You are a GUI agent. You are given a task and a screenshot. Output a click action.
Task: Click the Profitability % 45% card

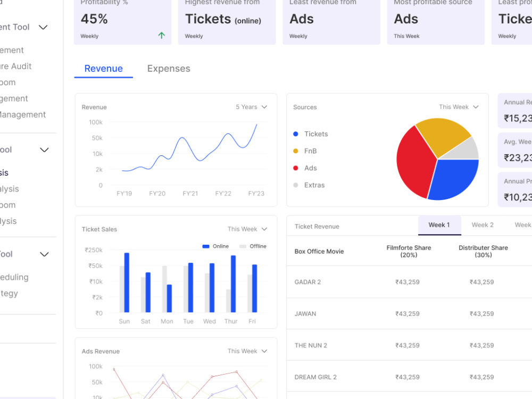pyautogui.click(x=122, y=21)
